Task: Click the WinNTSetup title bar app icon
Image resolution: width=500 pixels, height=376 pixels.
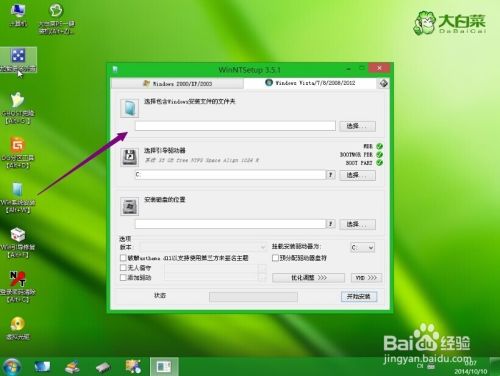Action: pyautogui.click(x=115, y=69)
